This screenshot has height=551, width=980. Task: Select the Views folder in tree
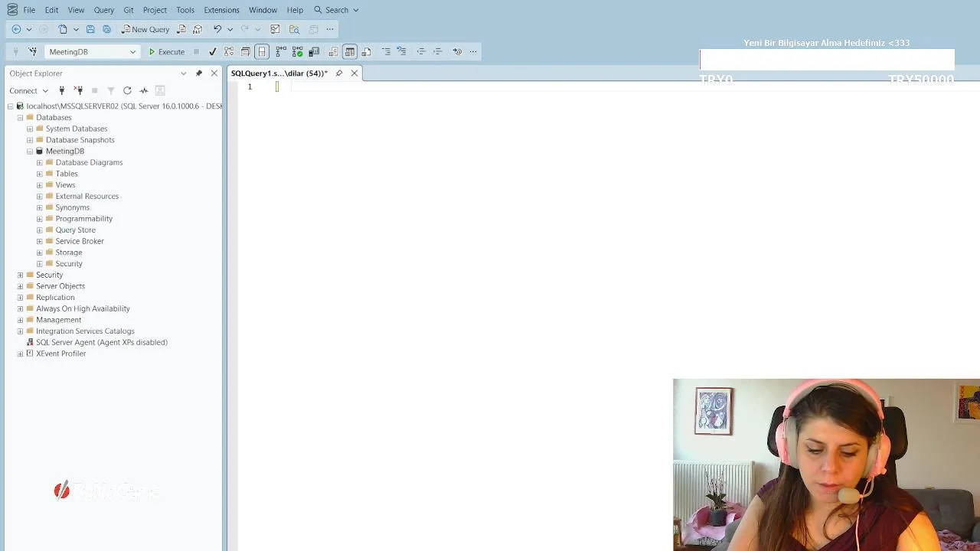[65, 185]
